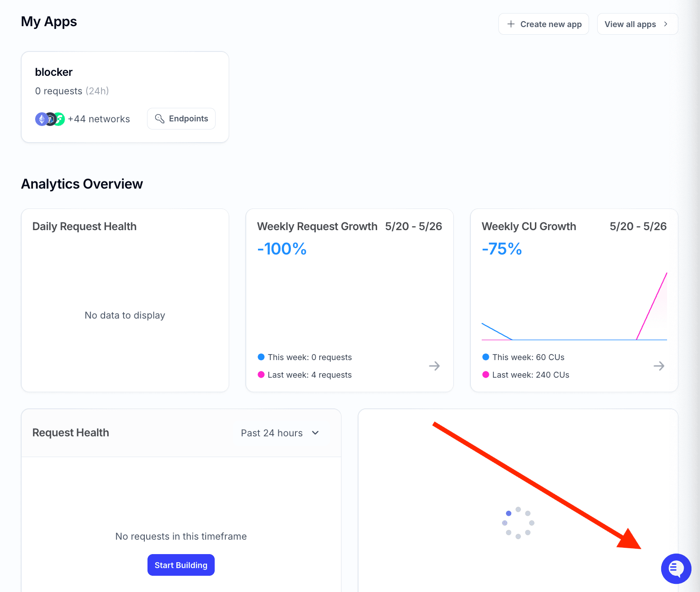Screen dimensions: 700x592
Task: Click the key icon inside the Endpoints button
Action: pyautogui.click(x=160, y=119)
